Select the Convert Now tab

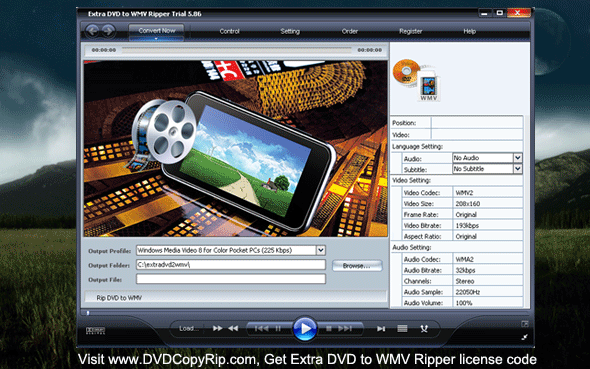pyautogui.click(x=157, y=32)
